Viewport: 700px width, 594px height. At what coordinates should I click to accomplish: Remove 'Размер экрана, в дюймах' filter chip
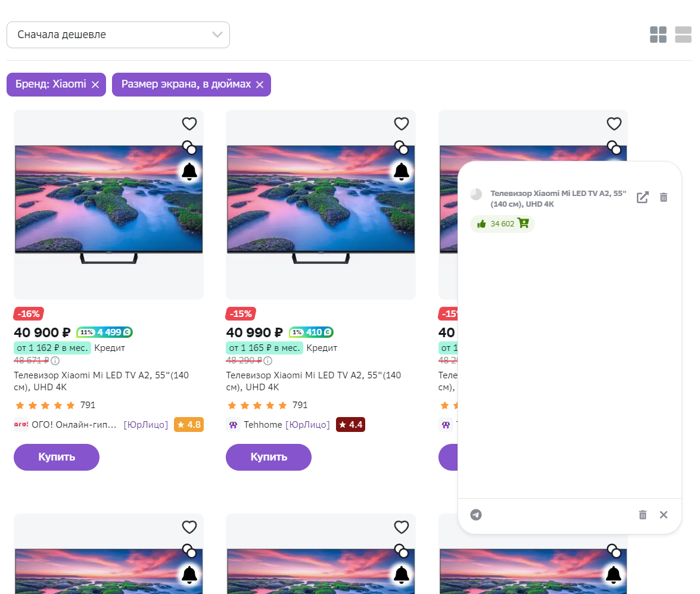point(260,85)
